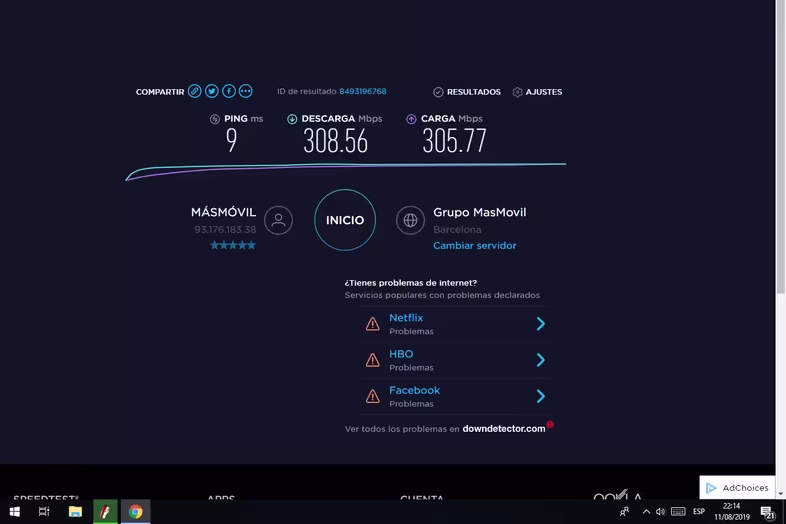This screenshot has width=786, height=524.
Task: Click Cambiar servidor link
Action: coord(475,246)
